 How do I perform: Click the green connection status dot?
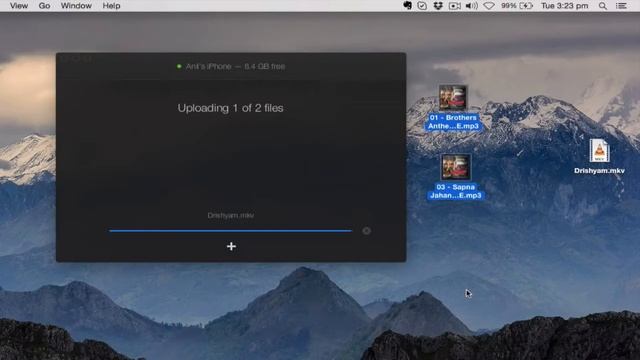(179, 66)
